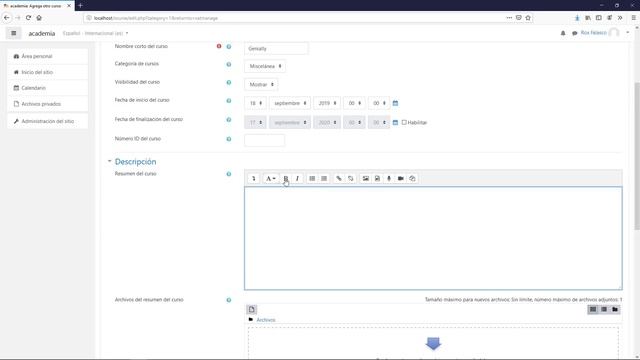Open the user profile name link
640x360 pixels.
593,33
